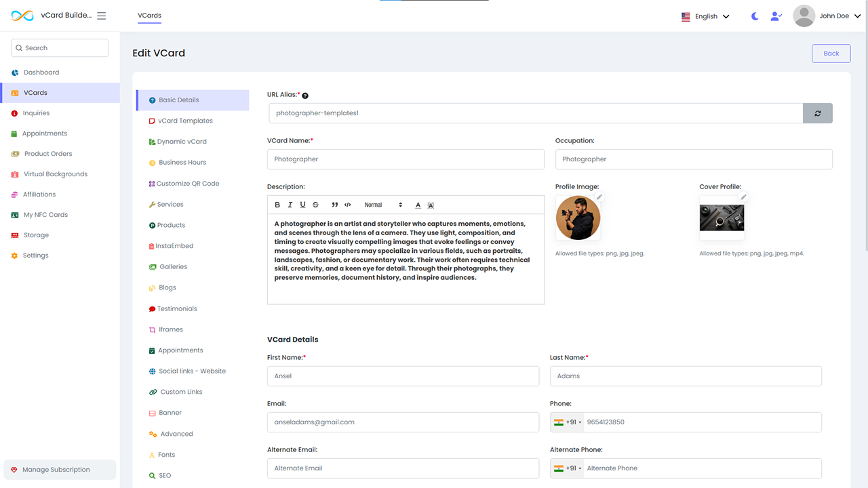Click the VCard Name input field
The height and width of the screenshot is (488, 868).
[406, 159]
